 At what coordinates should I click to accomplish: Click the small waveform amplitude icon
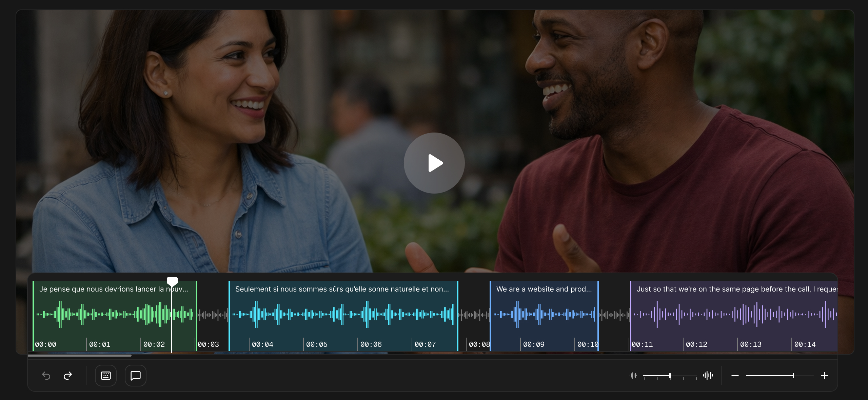pyautogui.click(x=633, y=376)
